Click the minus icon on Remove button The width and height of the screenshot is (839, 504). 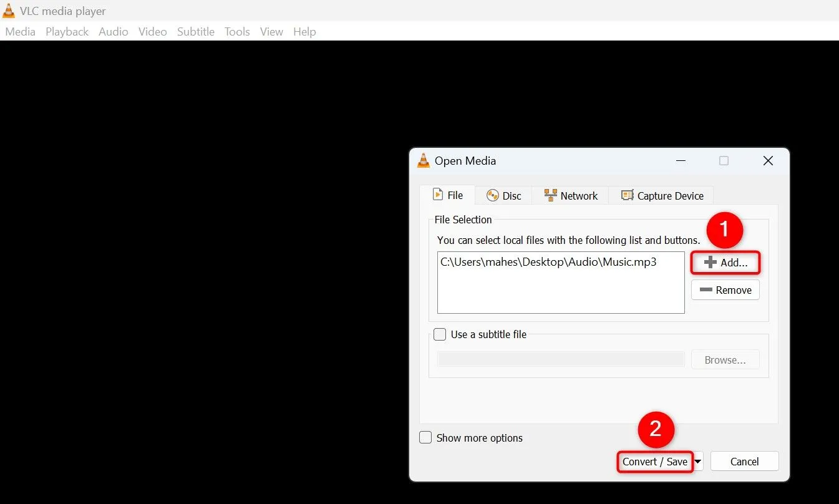pos(706,290)
